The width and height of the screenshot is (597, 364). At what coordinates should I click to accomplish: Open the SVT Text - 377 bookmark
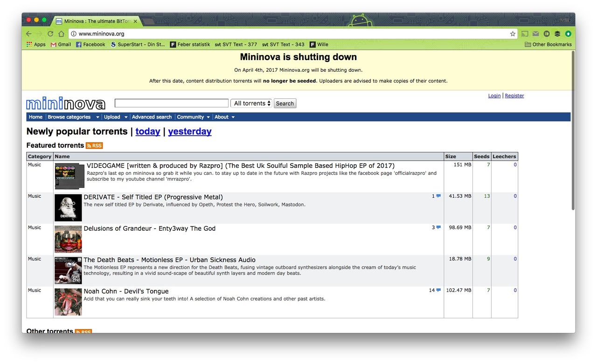(236, 44)
